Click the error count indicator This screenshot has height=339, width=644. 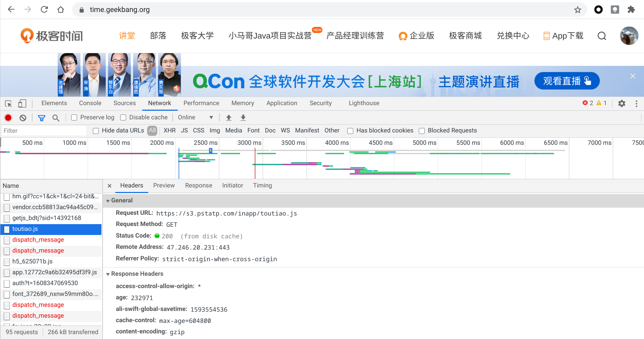587,103
